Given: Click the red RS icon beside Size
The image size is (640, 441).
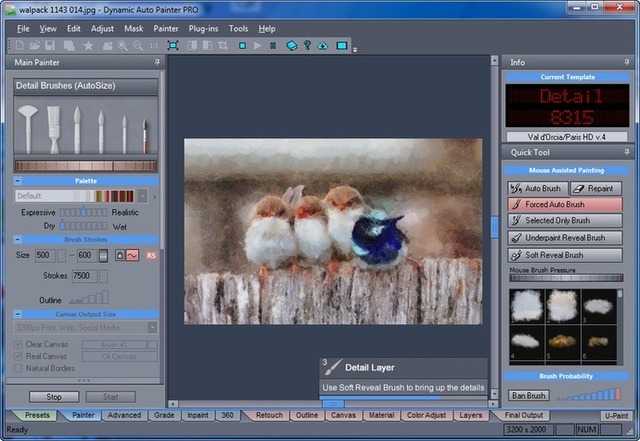Looking at the screenshot, I should click(152, 256).
